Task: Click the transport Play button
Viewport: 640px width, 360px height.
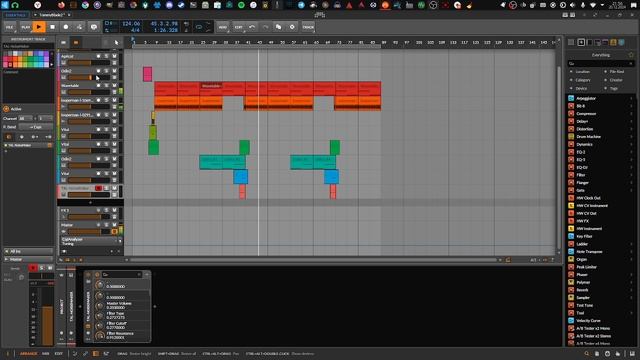Action: click(x=39, y=27)
